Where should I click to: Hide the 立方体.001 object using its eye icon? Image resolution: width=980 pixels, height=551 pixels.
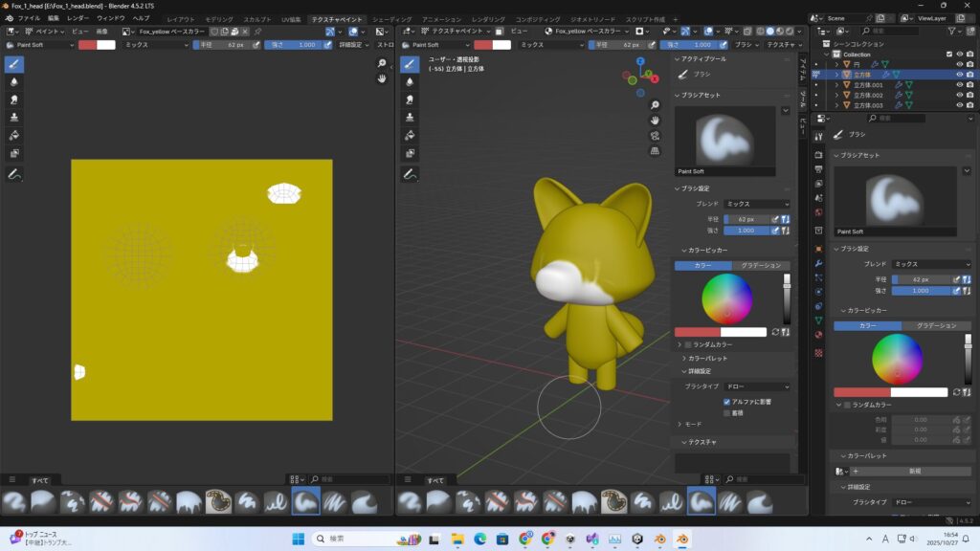(x=959, y=84)
